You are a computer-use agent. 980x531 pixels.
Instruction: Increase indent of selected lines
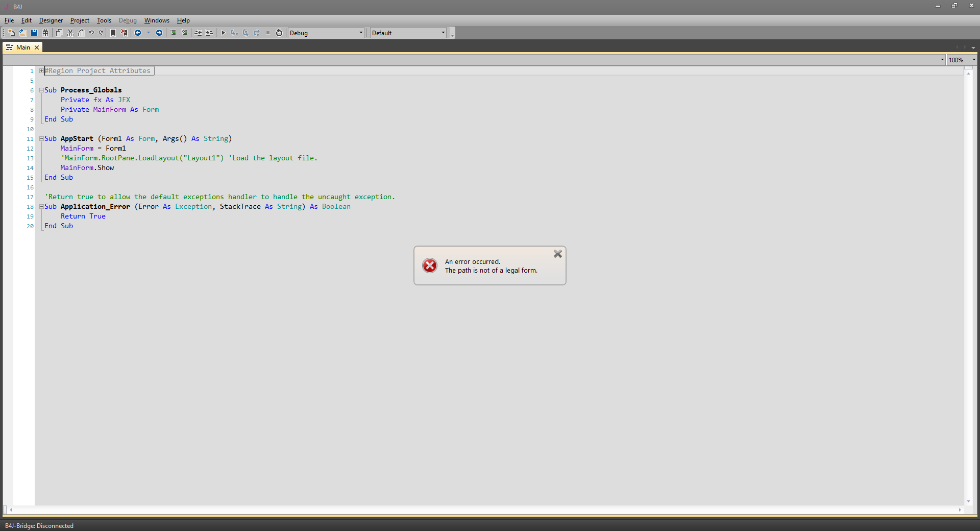pyautogui.click(x=209, y=33)
